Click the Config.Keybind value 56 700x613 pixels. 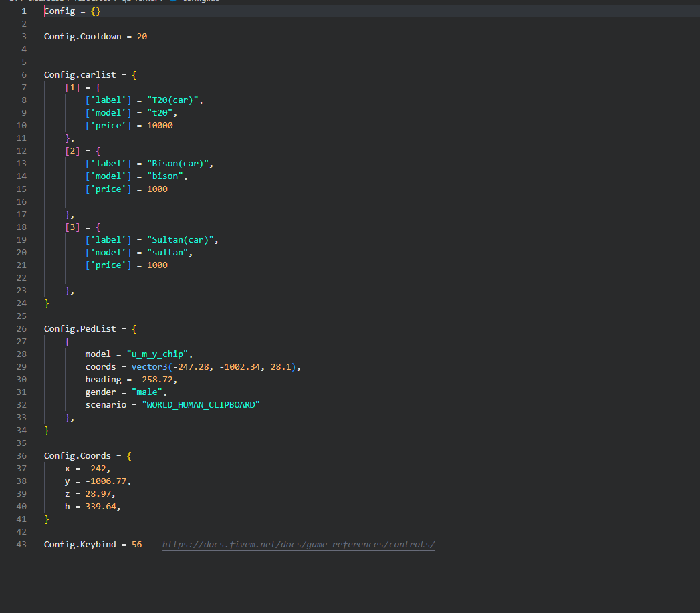click(136, 545)
